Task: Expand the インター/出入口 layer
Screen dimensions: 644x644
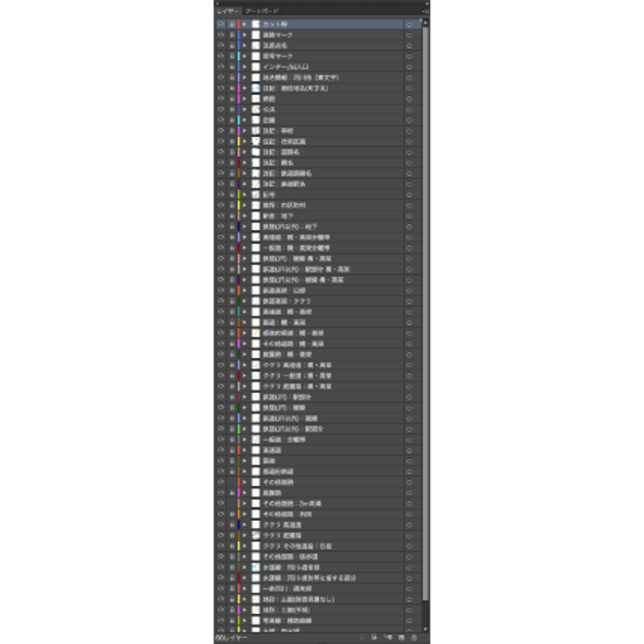Action: point(245,67)
